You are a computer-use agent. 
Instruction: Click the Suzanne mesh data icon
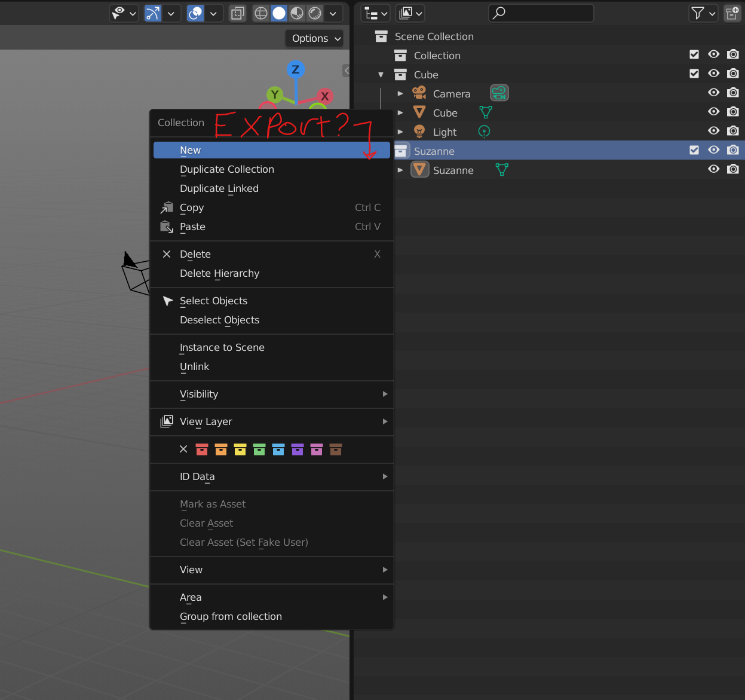[x=502, y=170]
